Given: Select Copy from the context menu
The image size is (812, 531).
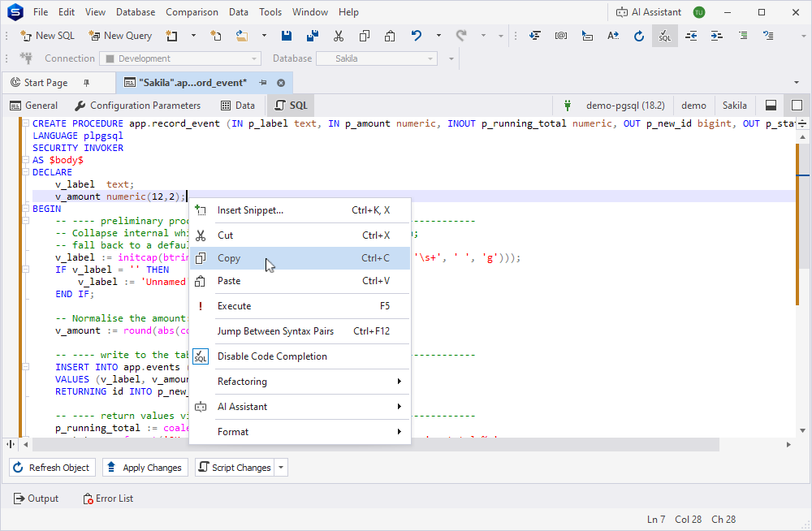Looking at the screenshot, I should (x=300, y=258).
